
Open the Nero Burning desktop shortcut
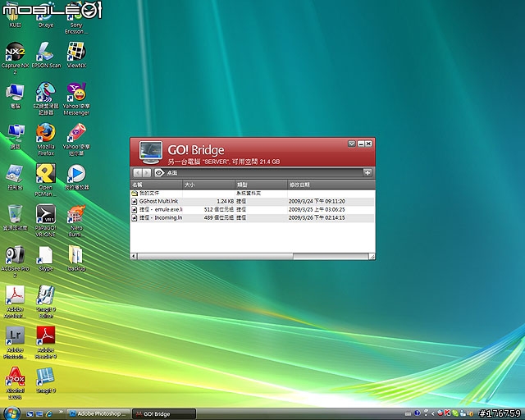coord(76,221)
